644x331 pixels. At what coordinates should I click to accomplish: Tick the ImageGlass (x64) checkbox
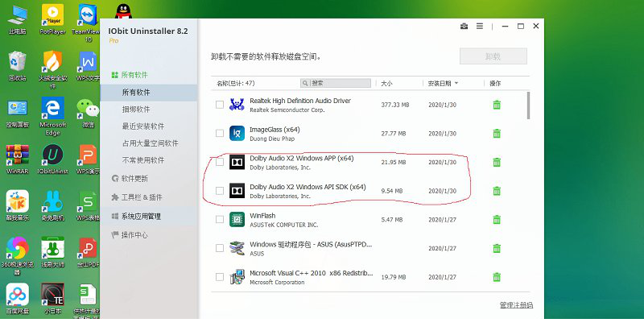tap(220, 134)
